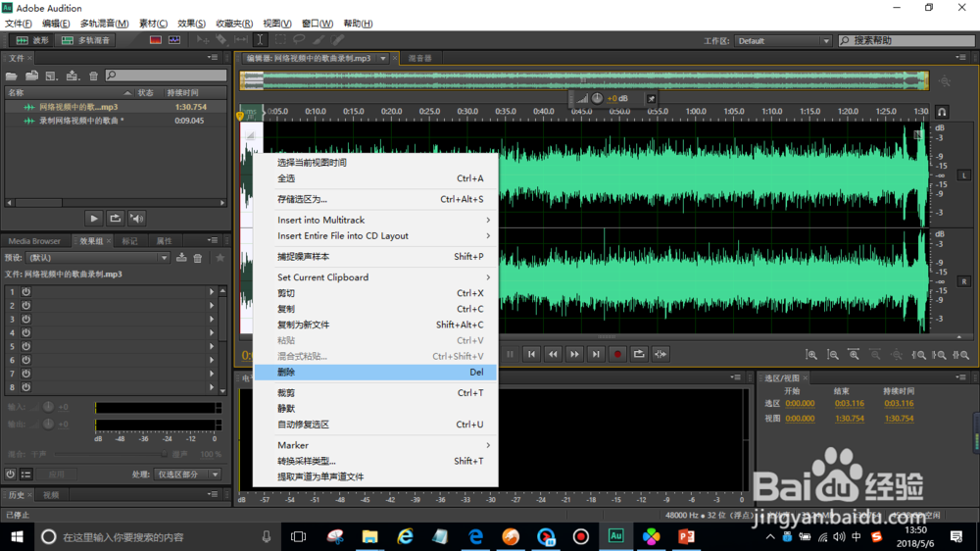Toggle loop playback in Files panel
This screenshot has width=980, height=551.
coord(115,219)
